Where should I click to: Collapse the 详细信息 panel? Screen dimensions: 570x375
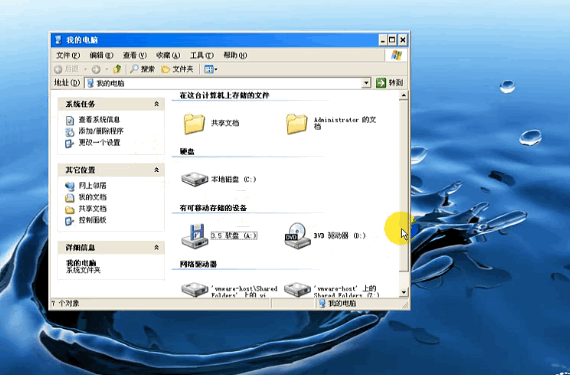click(157, 247)
